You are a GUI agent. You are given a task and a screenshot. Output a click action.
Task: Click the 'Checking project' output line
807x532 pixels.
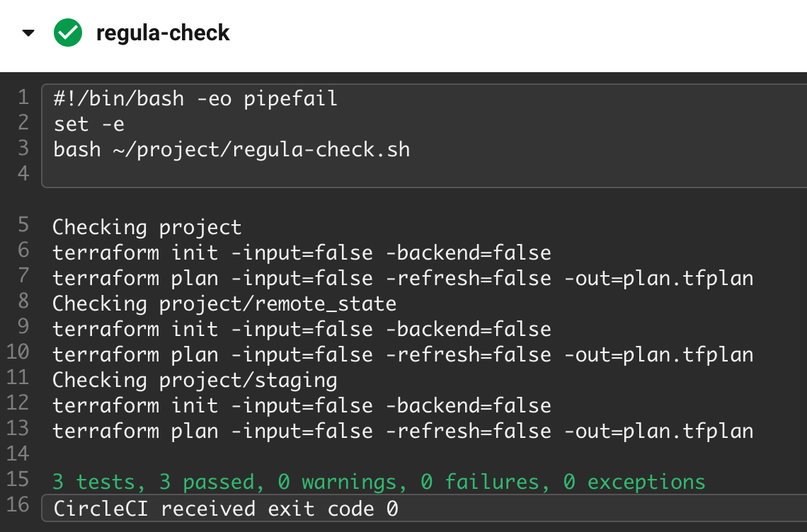(x=147, y=227)
